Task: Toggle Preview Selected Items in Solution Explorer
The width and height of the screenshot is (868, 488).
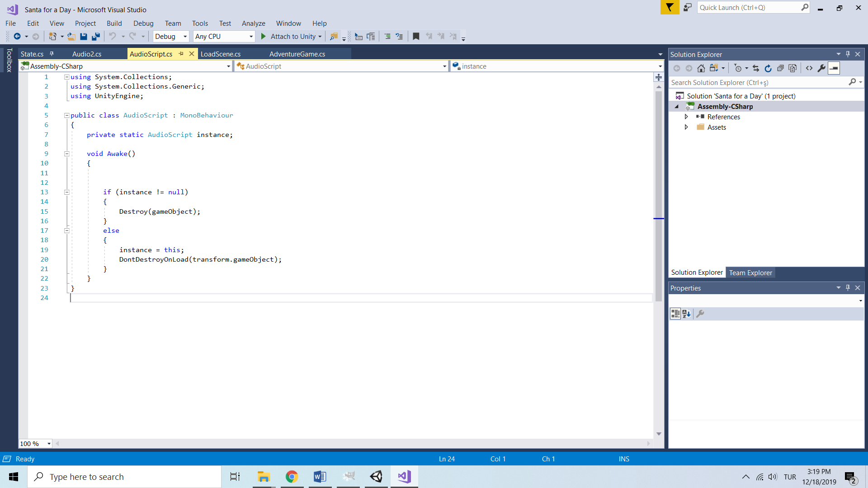Action: click(834, 68)
